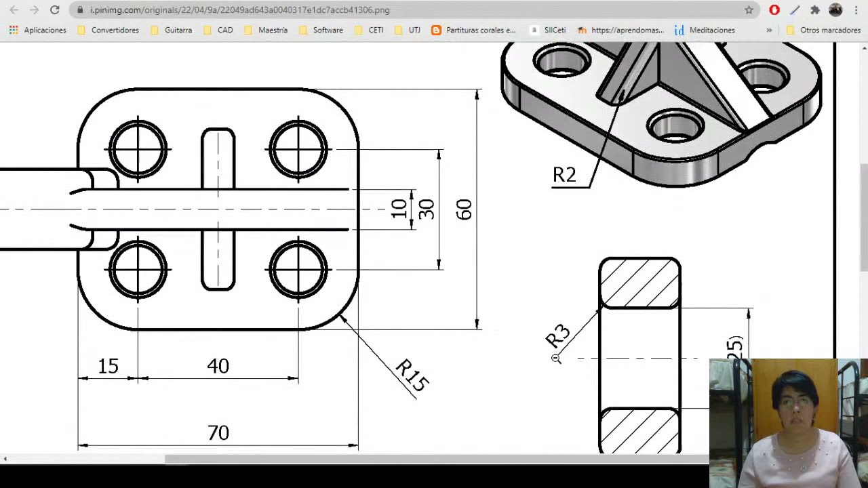Click the 30 vertical dimension
The image size is (868, 488).
(x=426, y=209)
